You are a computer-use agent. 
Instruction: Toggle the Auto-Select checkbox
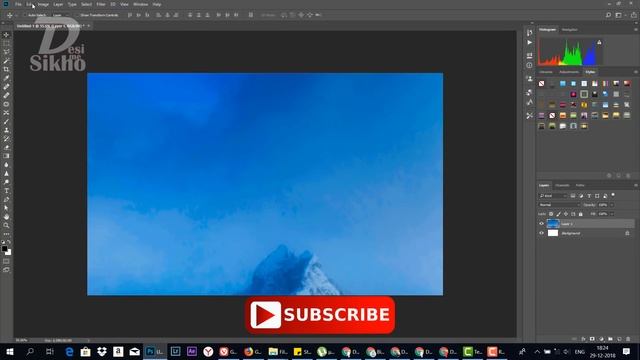[x=24, y=15]
